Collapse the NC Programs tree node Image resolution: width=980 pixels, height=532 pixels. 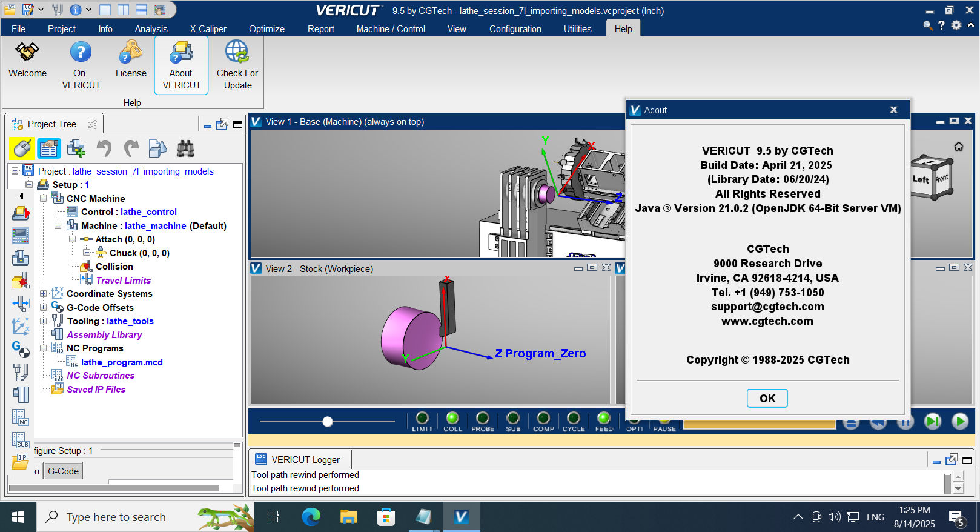click(44, 348)
